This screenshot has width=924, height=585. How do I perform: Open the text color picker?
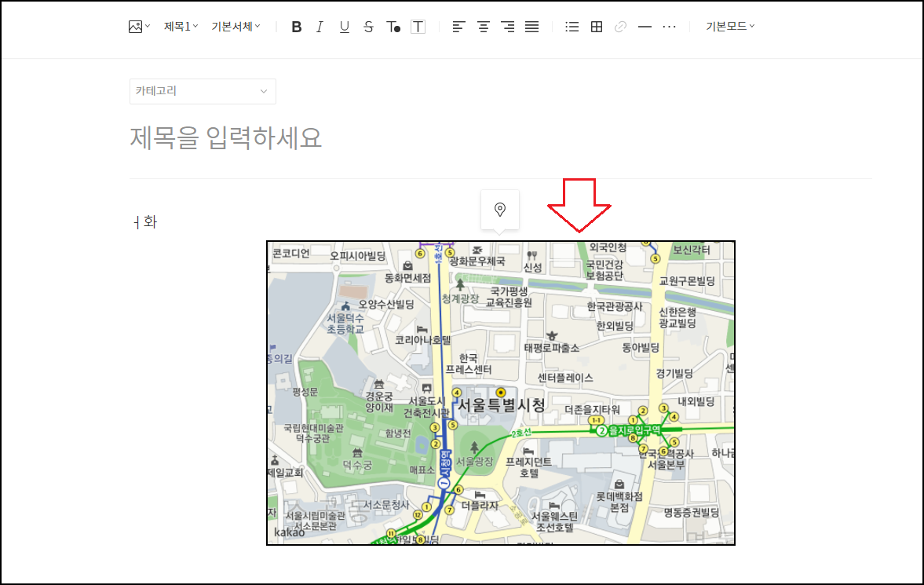pyautogui.click(x=393, y=27)
